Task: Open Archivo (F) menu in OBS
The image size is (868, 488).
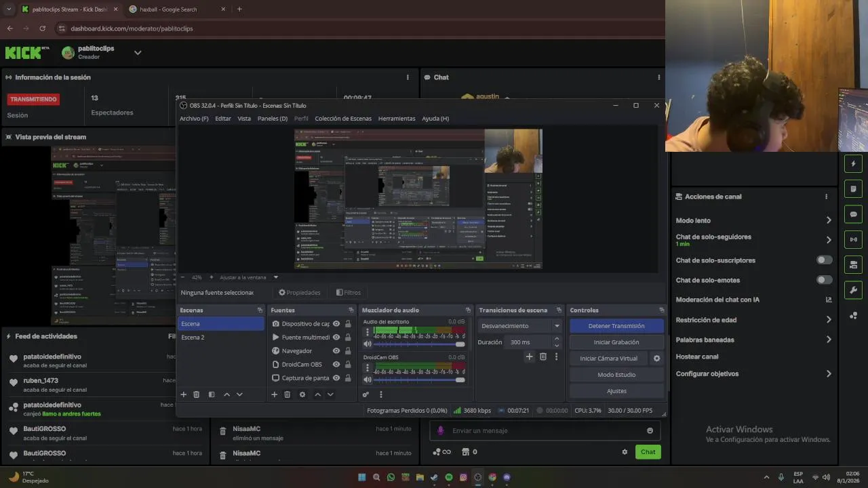Action: tap(194, 119)
